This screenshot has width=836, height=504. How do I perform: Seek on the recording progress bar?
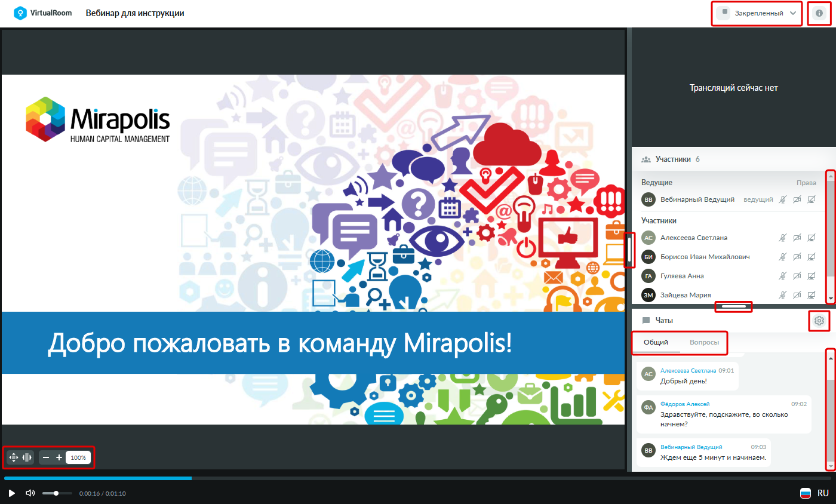(x=417, y=478)
